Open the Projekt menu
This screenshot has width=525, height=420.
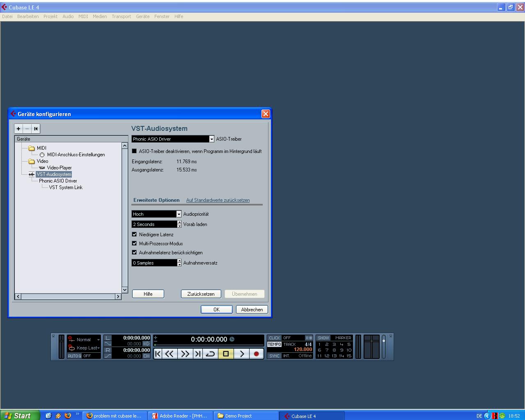click(50, 16)
